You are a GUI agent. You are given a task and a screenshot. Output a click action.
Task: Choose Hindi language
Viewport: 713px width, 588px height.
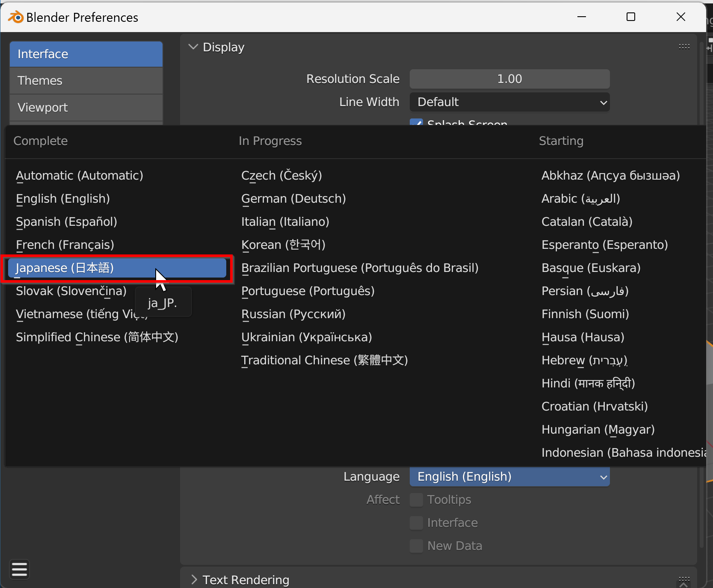(588, 384)
